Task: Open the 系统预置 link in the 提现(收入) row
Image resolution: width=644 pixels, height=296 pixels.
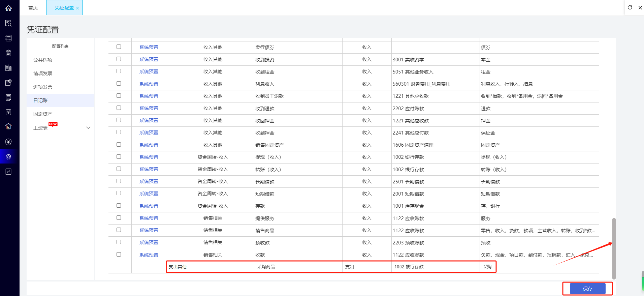Action: (x=149, y=157)
